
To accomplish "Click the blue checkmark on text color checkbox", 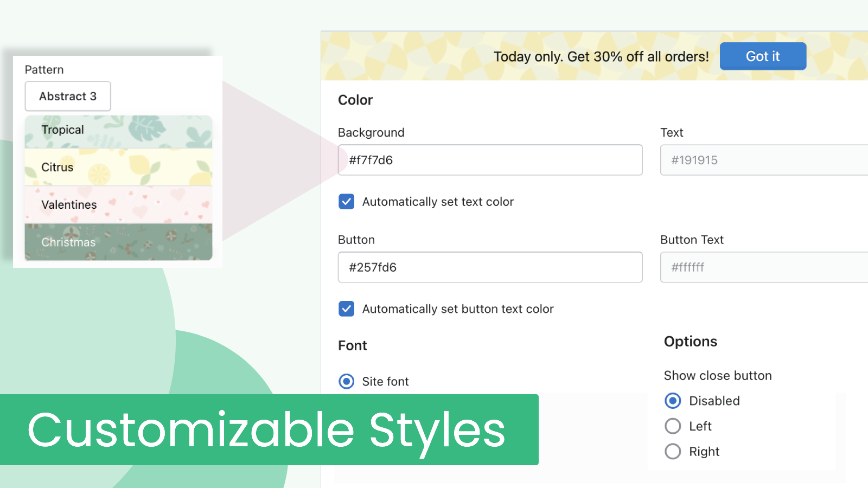I will (346, 201).
